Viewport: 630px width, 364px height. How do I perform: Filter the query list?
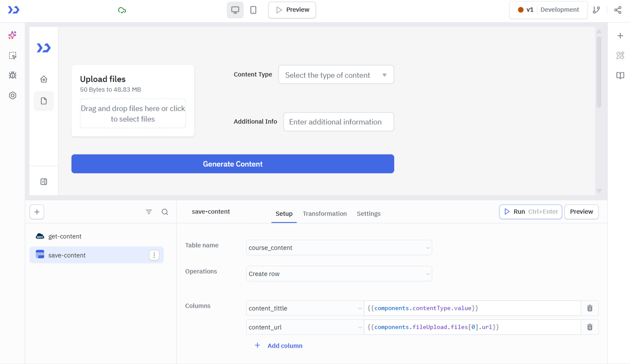[149, 212]
